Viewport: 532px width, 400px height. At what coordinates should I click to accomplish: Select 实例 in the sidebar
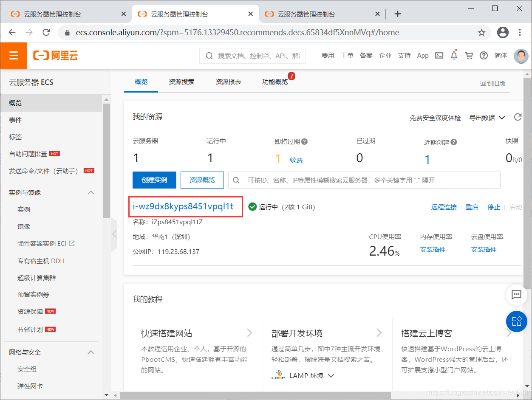tap(24, 209)
